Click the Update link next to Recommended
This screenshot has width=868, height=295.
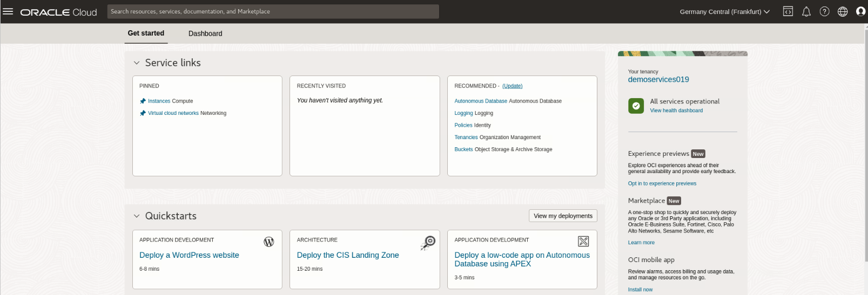point(512,86)
